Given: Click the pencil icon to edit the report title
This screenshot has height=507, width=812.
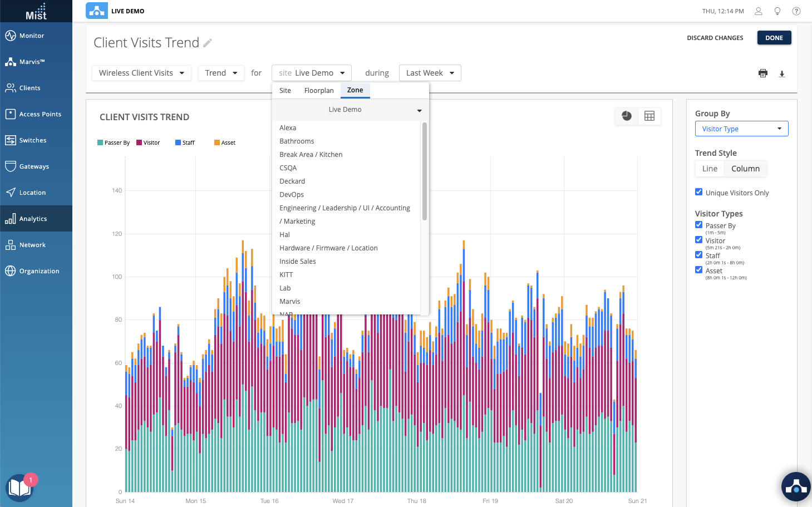Looking at the screenshot, I should pyautogui.click(x=208, y=43).
